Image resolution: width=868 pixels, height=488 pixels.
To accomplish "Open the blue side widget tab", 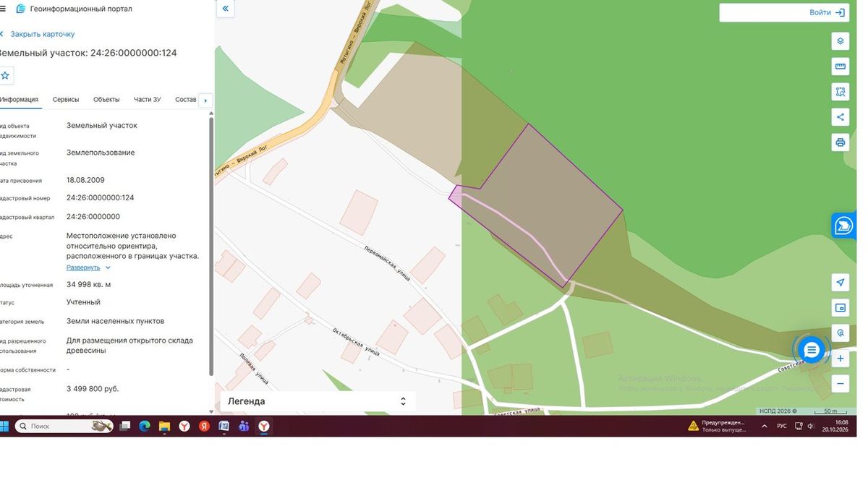I will 844,226.
